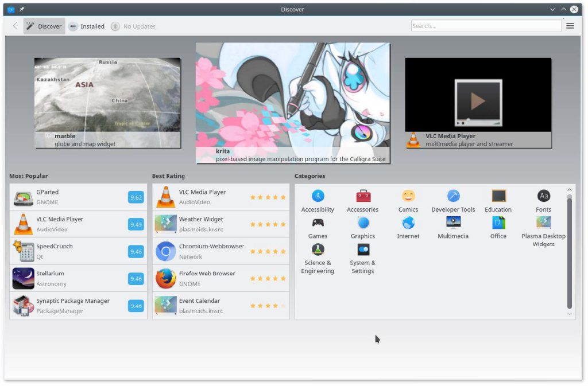Screen dimensions: 588x386
Task: Open the No Updates view
Action: [133, 26]
